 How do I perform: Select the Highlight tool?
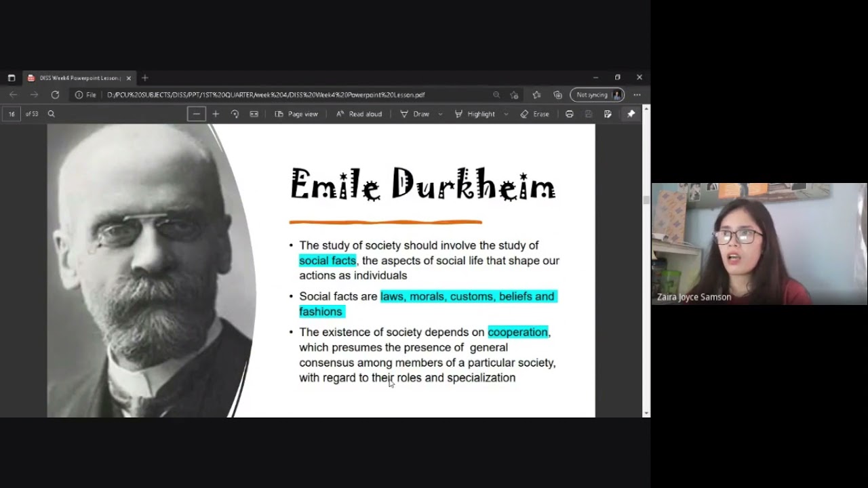tap(475, 114)
